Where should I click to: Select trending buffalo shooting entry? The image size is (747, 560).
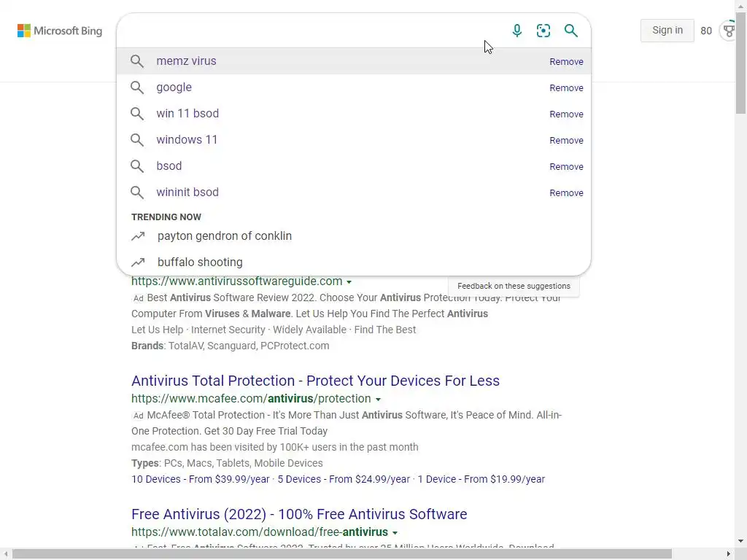(x=354, y=262)
